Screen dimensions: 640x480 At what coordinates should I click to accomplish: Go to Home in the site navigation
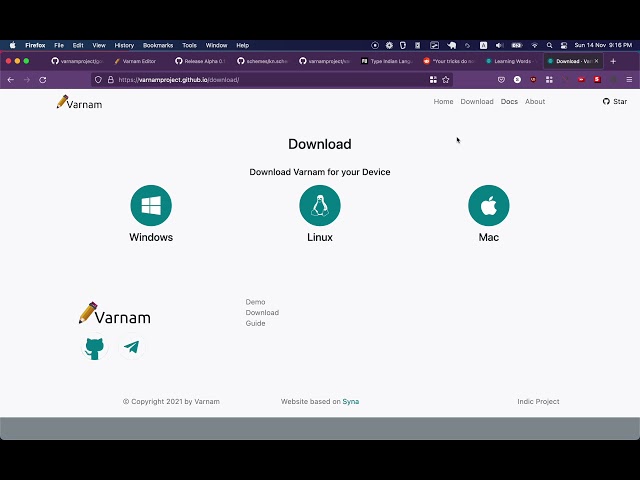tap(443, 102)
